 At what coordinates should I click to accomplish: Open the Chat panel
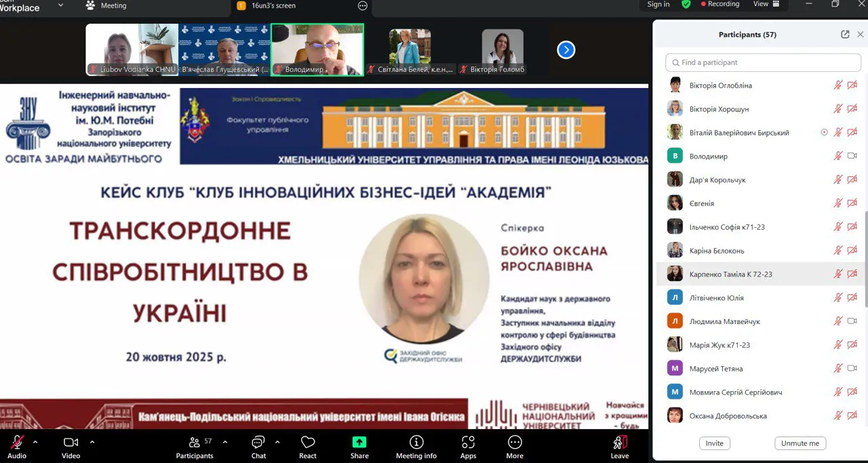click(x=258, y=443)
